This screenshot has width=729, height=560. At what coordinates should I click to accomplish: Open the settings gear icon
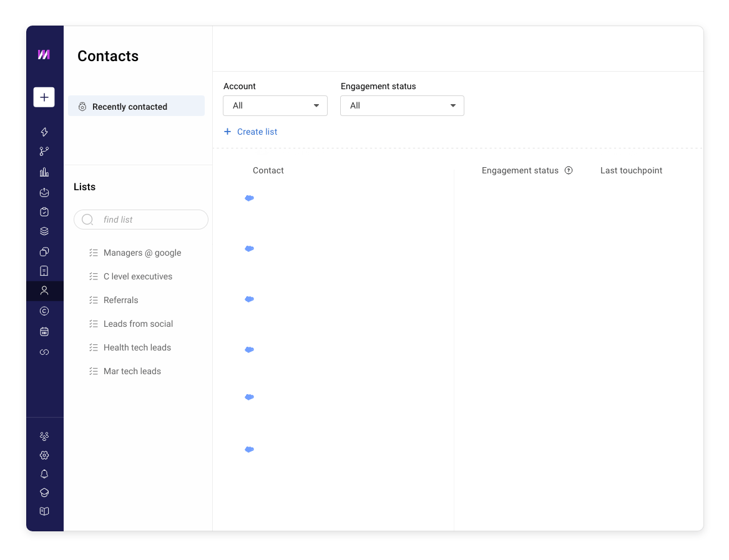[x=44, y=455]
